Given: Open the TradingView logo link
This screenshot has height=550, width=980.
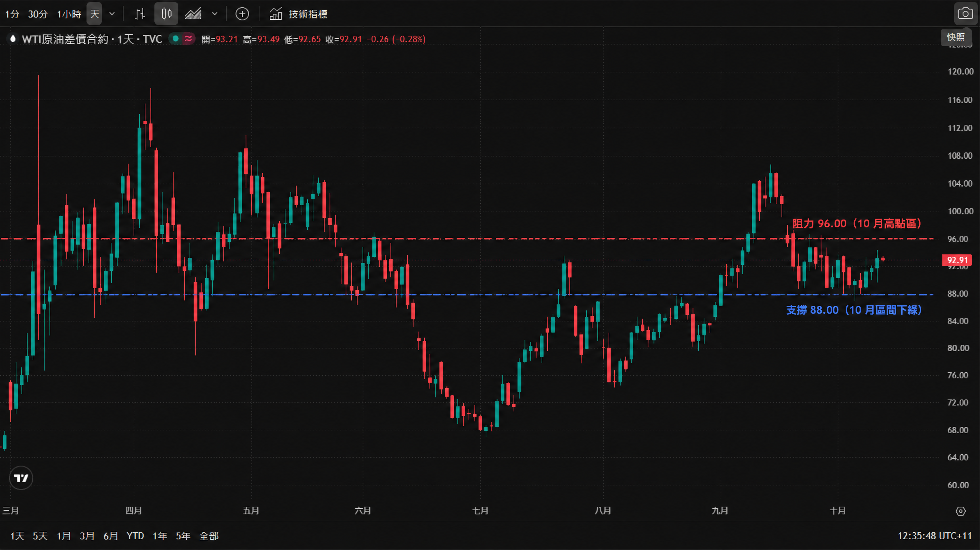Looking at the screenshot, I should point(21,478).
